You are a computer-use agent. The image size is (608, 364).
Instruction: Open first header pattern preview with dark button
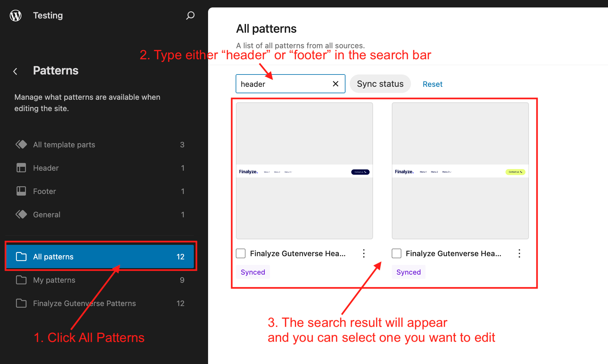[x=304, y=171]
